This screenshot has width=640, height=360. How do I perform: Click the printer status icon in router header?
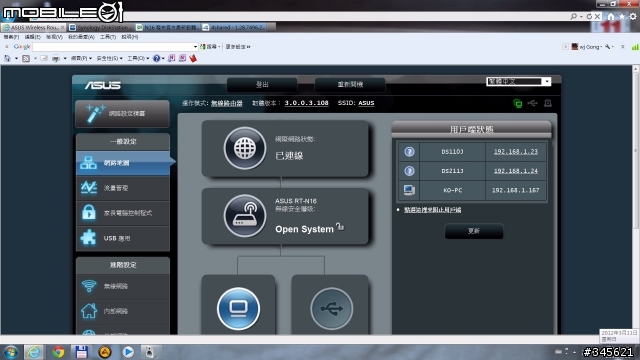pyautogui.click(x=548, y=103)
